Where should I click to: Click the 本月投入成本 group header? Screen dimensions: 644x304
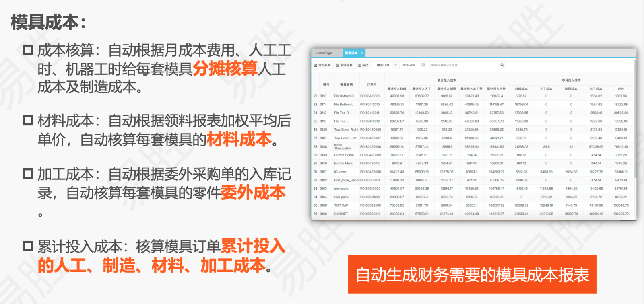(x=571, y=80)
